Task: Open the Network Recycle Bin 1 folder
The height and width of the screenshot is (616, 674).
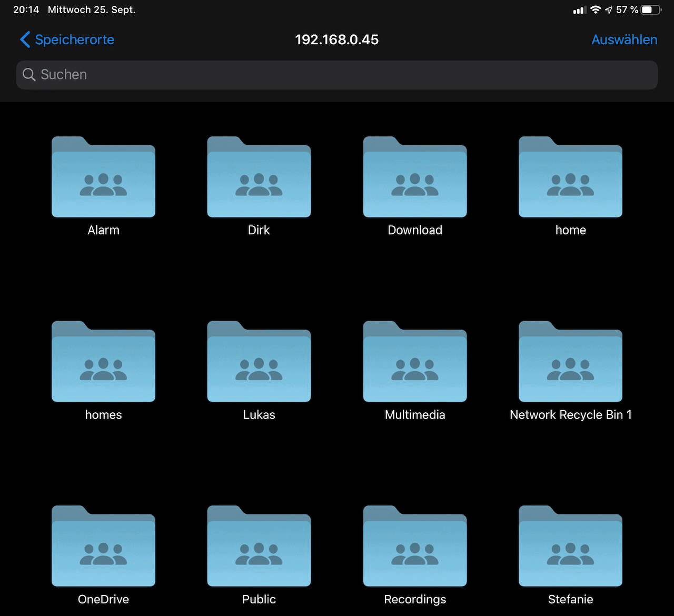Action: 570,362
